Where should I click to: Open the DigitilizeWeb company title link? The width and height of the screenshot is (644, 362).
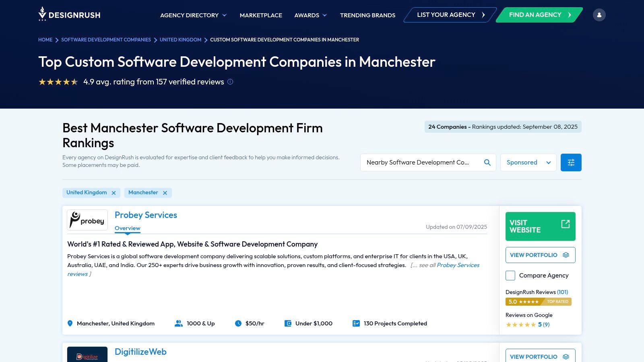pyautogui.click(x=140, y=352)
